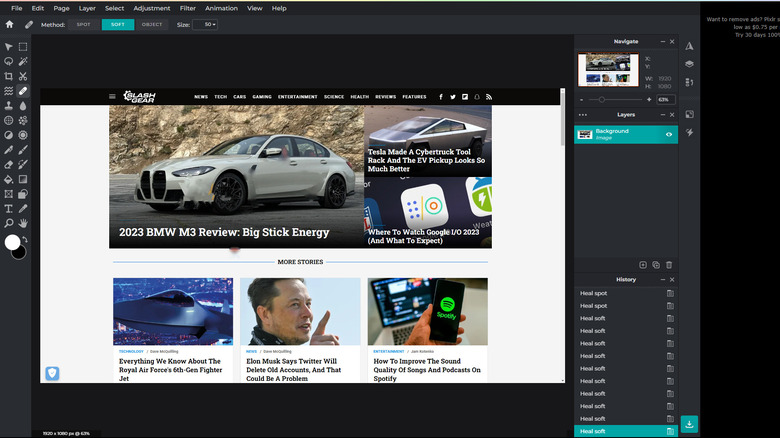Minimize the History panel
Screen dimensions: 780x438
click(x=662, y=280)
